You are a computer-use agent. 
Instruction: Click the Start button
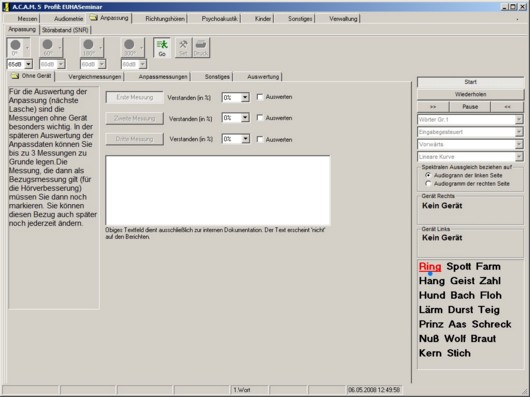pos(470,82)
